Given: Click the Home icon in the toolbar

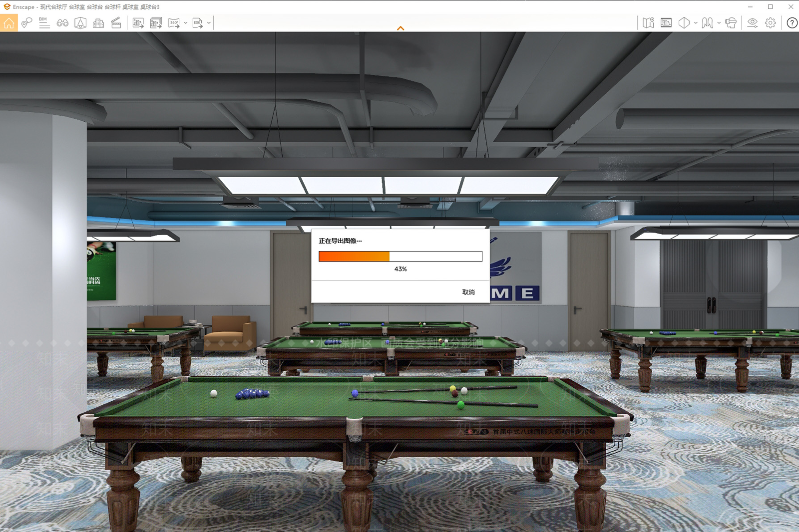Looking at the screenshot, I should 9,23.
